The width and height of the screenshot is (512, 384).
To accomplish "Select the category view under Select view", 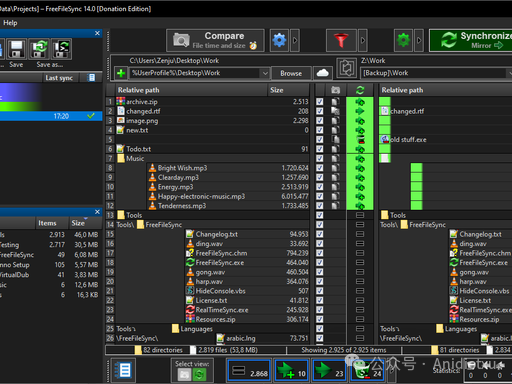I will [x=184, y=375].
